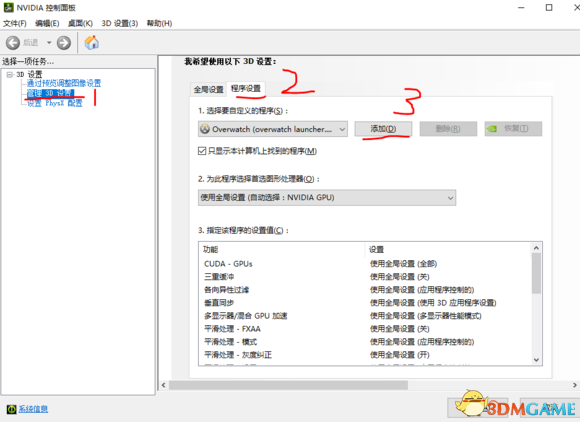This screenshot has height=422, width=580.
Task: Click the Back arrow icon
Action: click(x=13, y=43)
